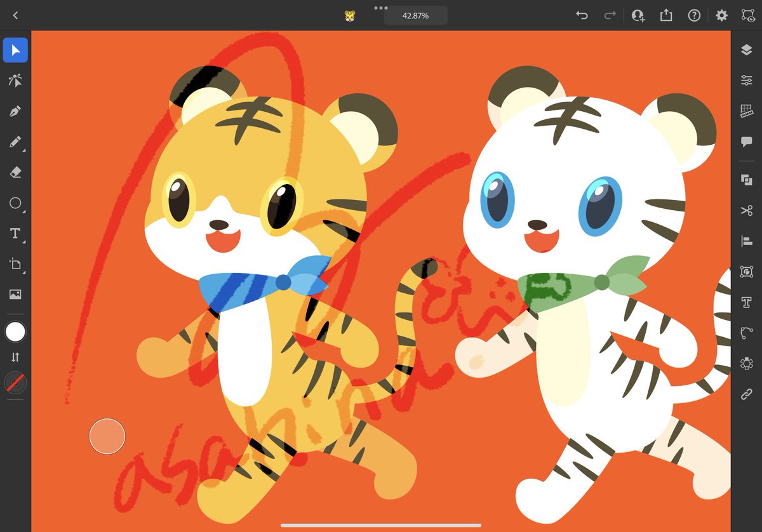The image size is (762, 532).
Task: Open the Precision ruler grid panel
Action: (747, 111)
